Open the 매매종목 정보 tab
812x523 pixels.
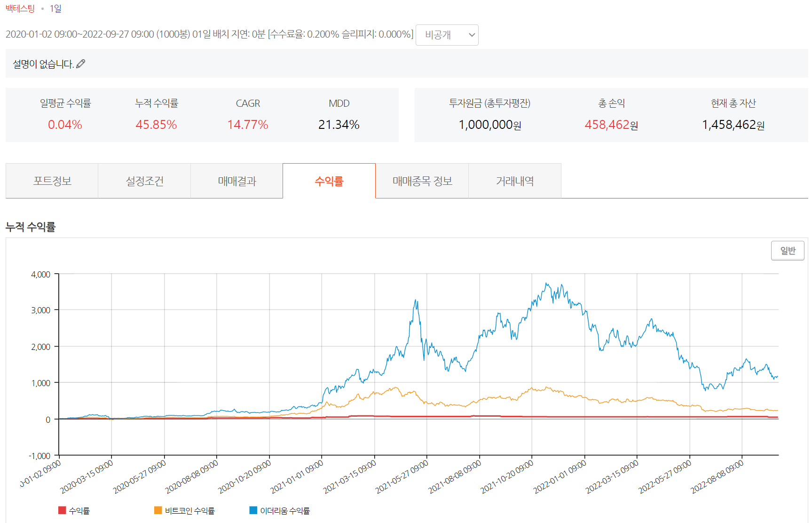tap(422, 181)
